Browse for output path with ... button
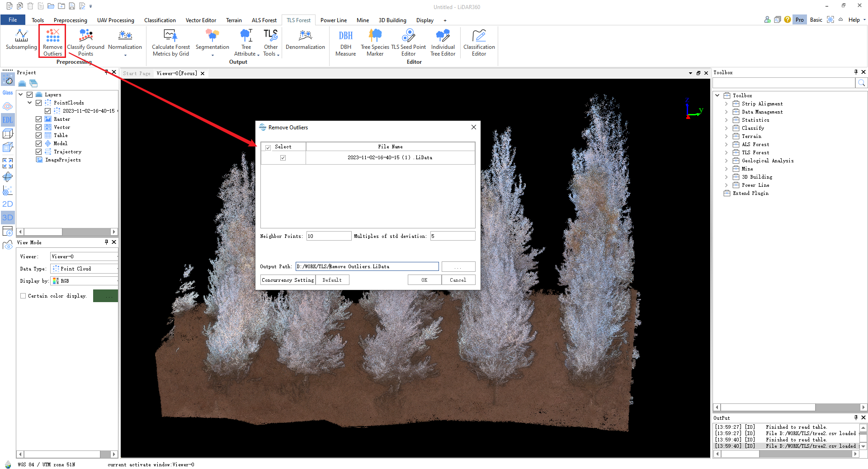 458,266
